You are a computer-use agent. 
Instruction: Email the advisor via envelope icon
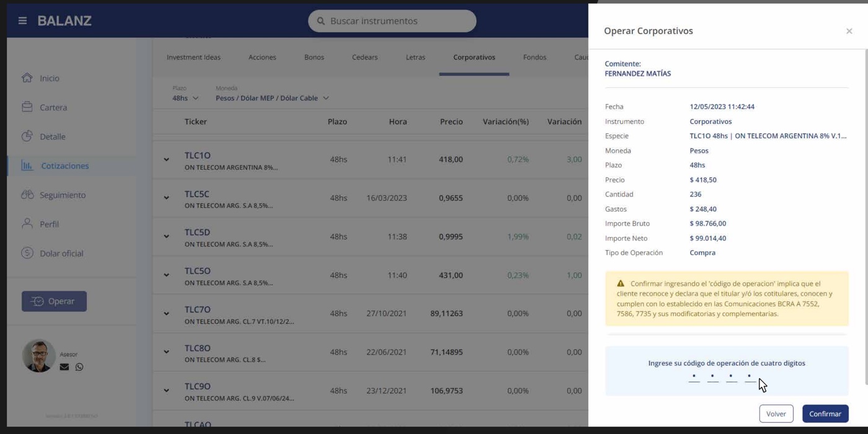point(64,367)
